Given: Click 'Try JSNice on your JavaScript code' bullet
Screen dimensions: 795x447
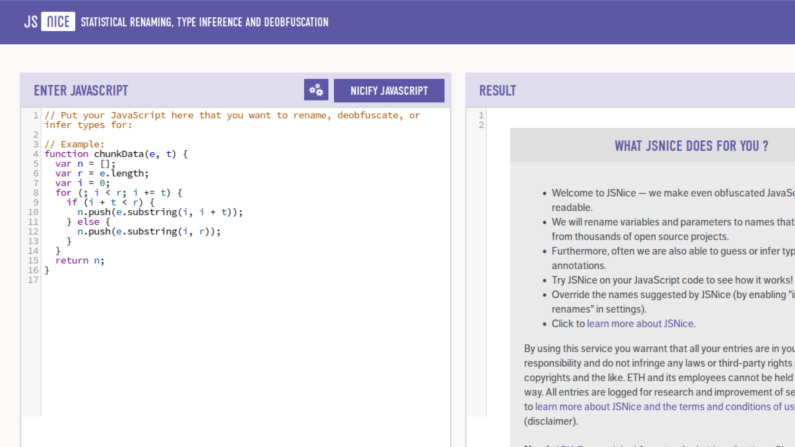Looking at the screenshot, I should (x=672, y=280).
